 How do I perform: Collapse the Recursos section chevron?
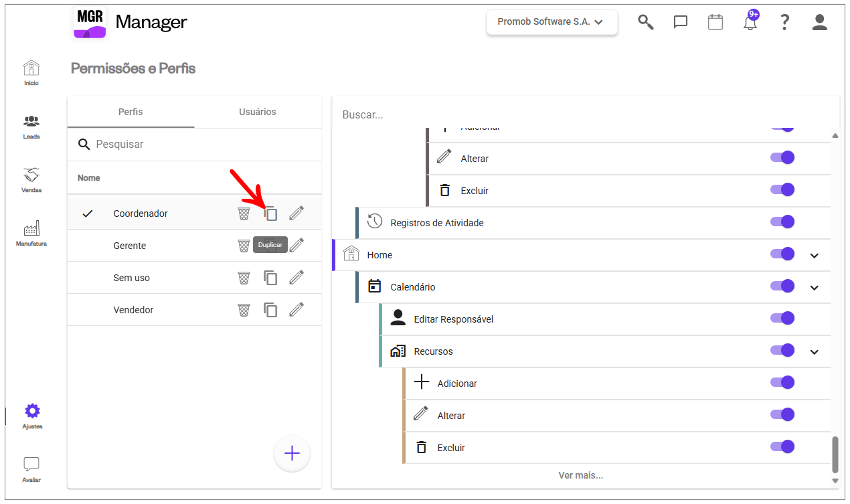[815, 352]
